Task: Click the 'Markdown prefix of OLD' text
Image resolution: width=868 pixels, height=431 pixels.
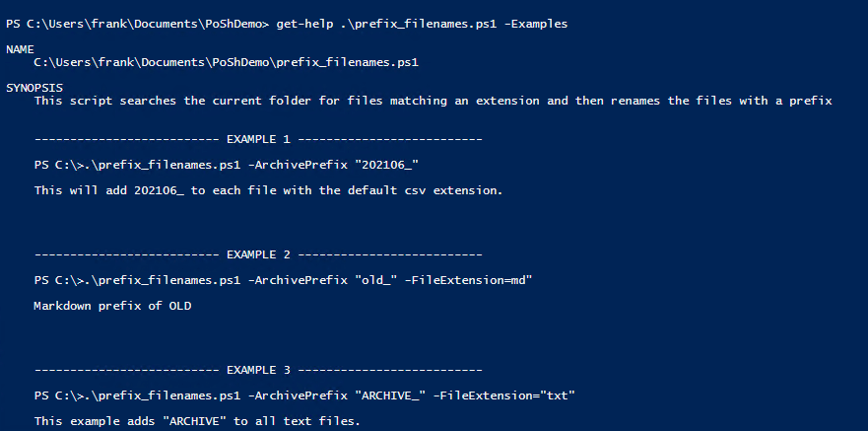Action: coord(112,306)
